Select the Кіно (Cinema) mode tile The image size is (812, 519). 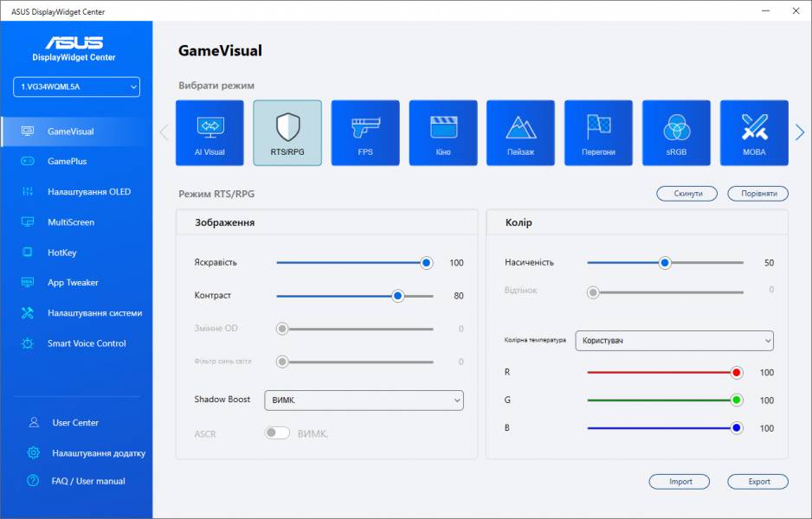point(443,132)
